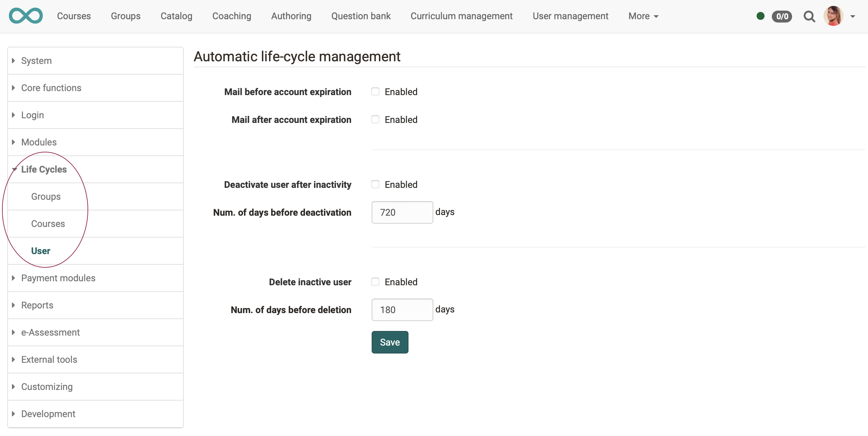
Task: Enable Delete inactive user
Action: coord(375,282)
